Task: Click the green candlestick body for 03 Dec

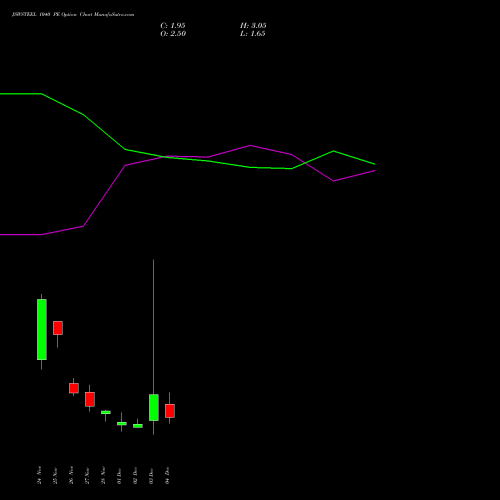Action: point(154,407)
